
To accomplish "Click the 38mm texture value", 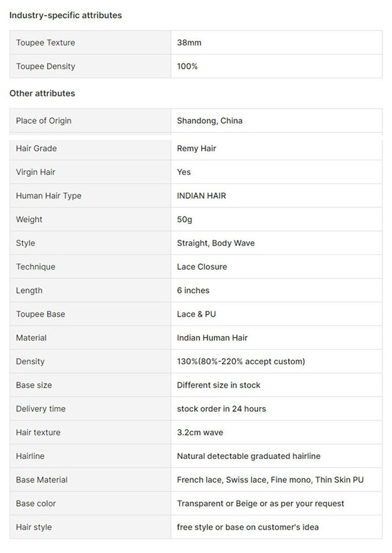I will [x=189, y=43].
